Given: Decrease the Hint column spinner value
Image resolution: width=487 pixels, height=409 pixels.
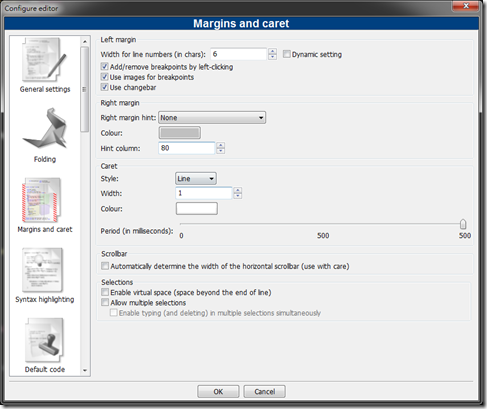Looking at the screenshot, I should point(221,151).
